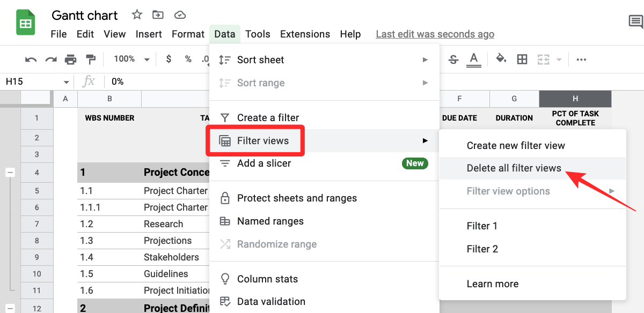Select column G header
Viewport: 644px width, 313px height.
point(514,99)
